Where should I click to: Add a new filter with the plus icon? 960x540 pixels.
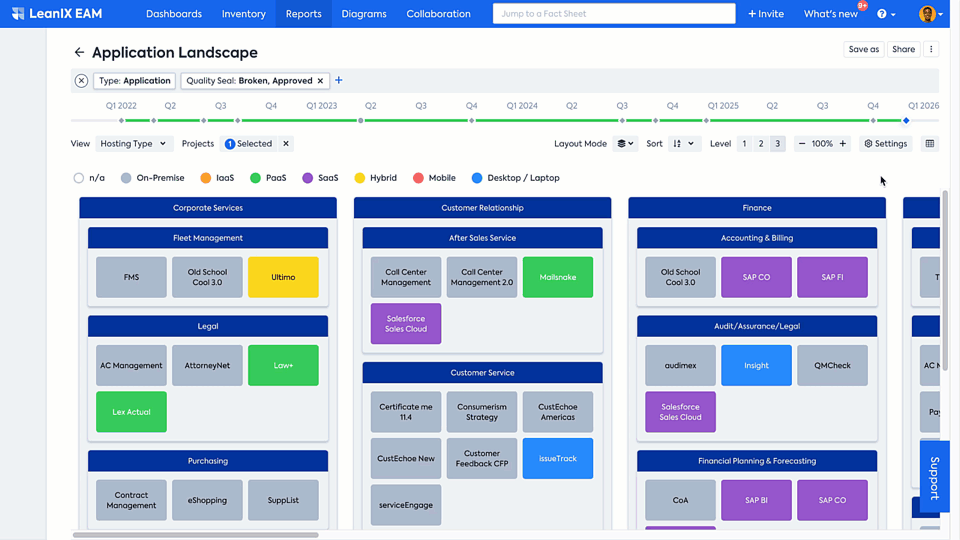[339, 80]
